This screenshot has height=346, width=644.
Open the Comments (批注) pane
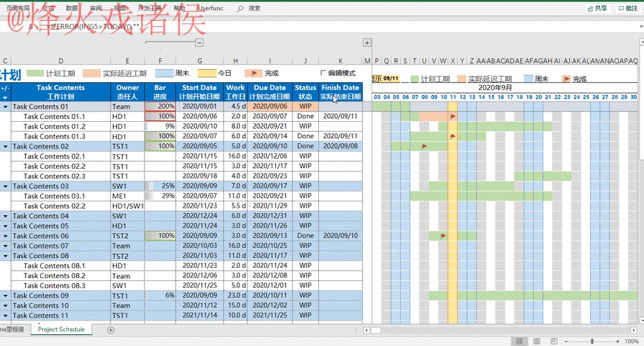[x=627, y=8]
